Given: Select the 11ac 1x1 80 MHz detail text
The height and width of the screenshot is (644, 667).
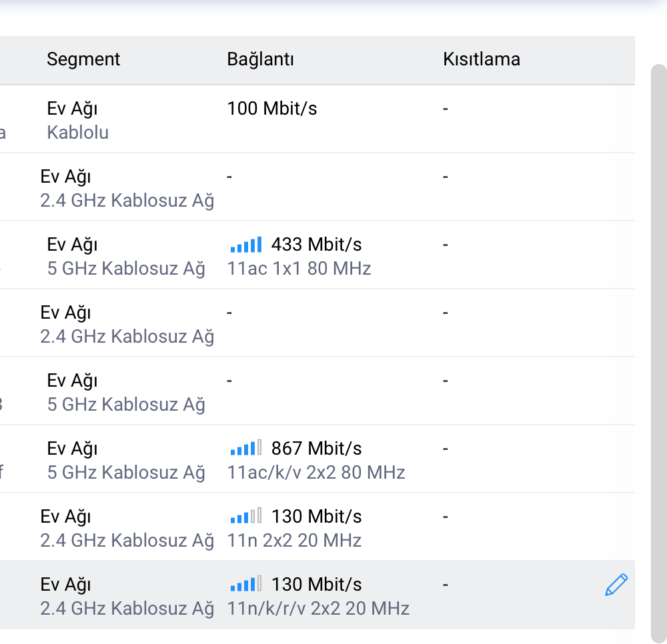Looking at the screenshot, I should pyautogui.click(x=299, y=268).
